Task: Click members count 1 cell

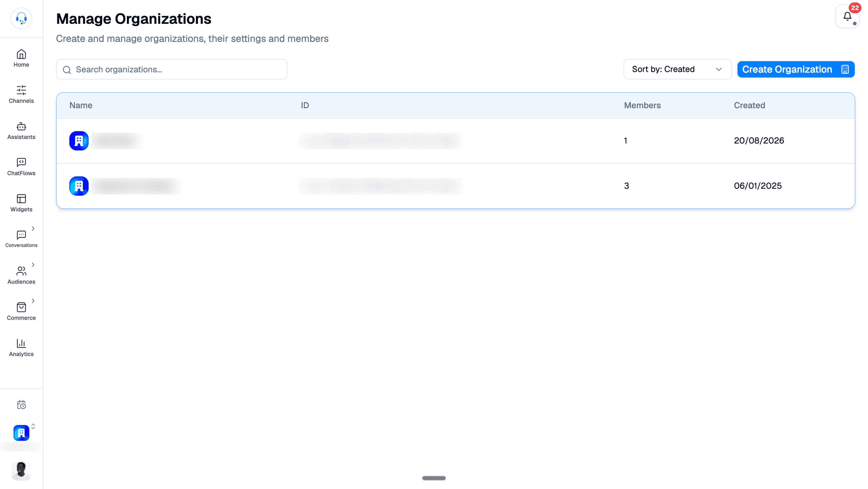Action: pyautogui.click(x=625, y=140)
